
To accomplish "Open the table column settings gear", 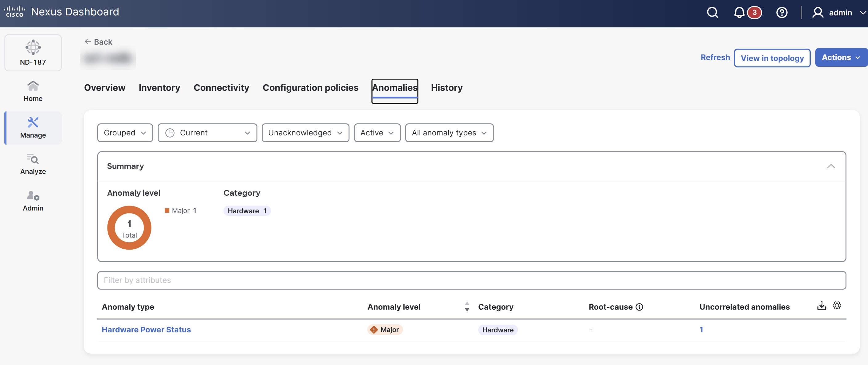I will 837,305.
